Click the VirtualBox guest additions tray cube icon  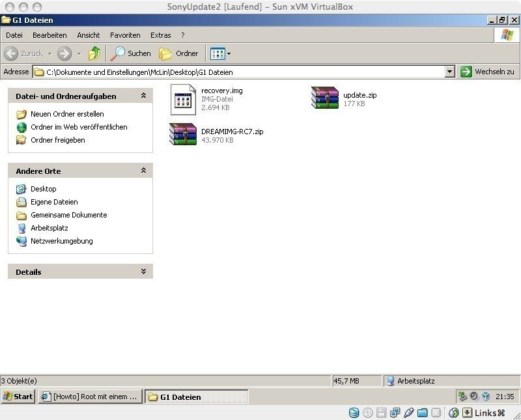486,396
